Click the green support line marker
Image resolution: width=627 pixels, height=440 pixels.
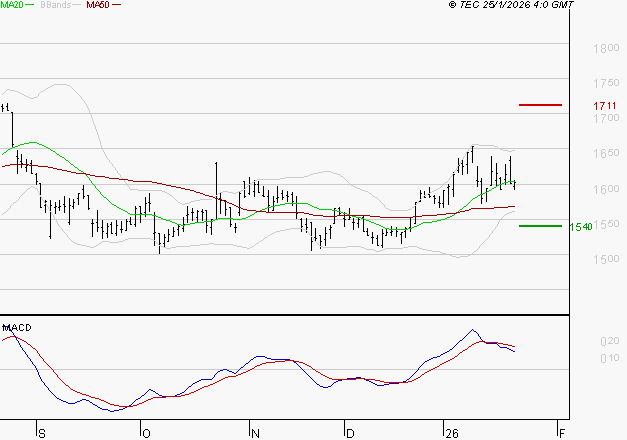[540, 226]
